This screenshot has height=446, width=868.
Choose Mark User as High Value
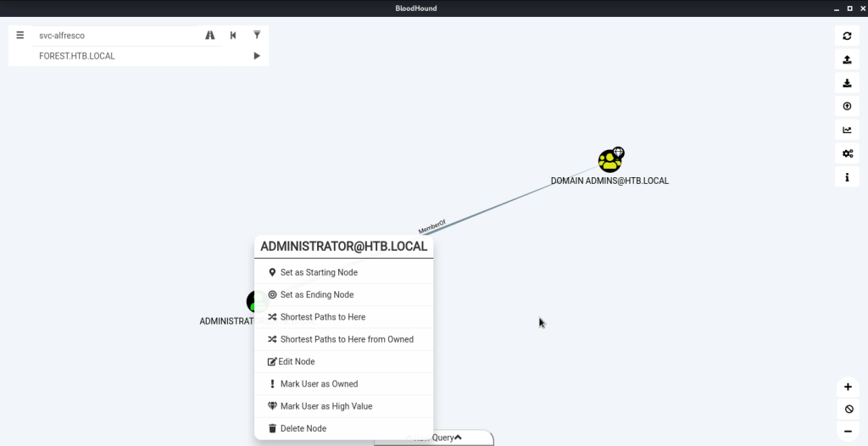325,406
